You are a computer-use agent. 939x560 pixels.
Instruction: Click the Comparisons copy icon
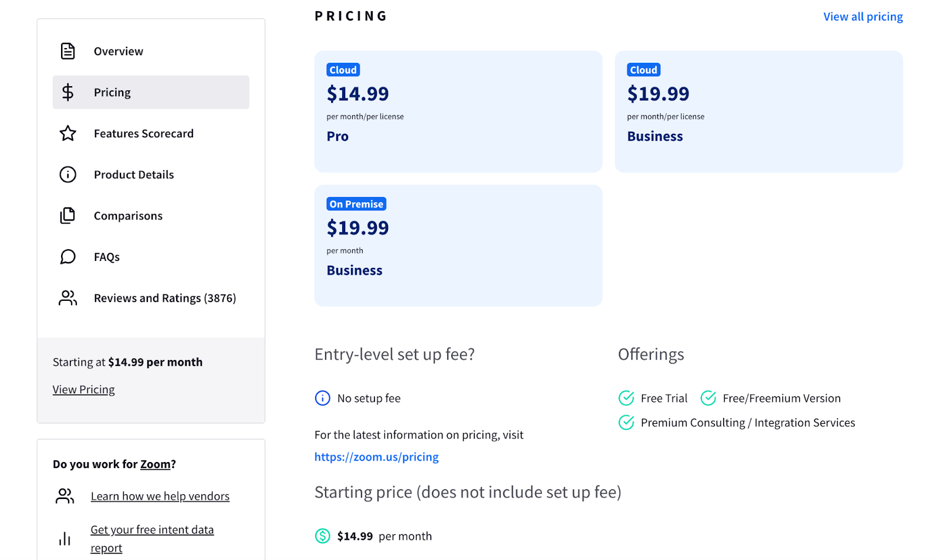[68, 216]
